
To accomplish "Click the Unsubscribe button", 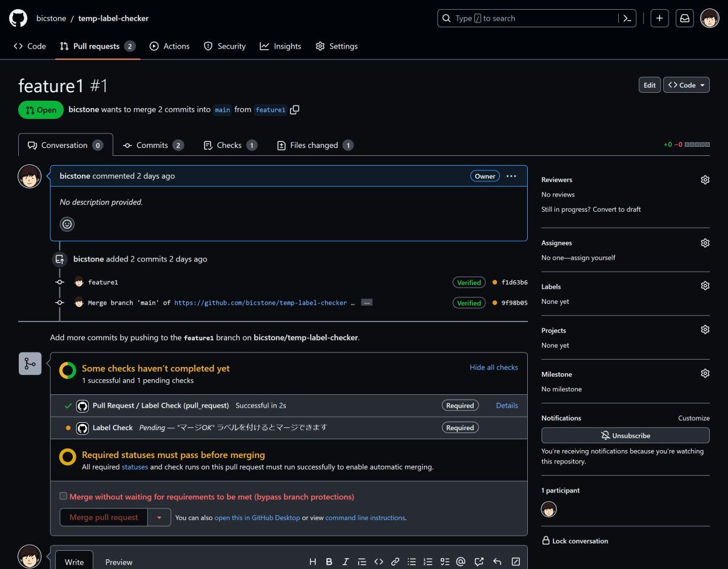I will coord(625,436).
